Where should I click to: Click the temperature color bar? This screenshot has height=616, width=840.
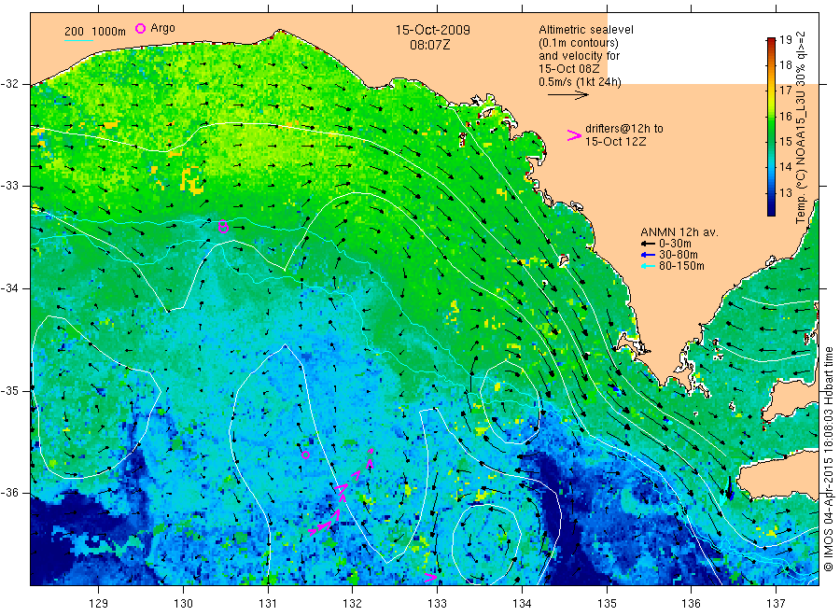[772, 127]
